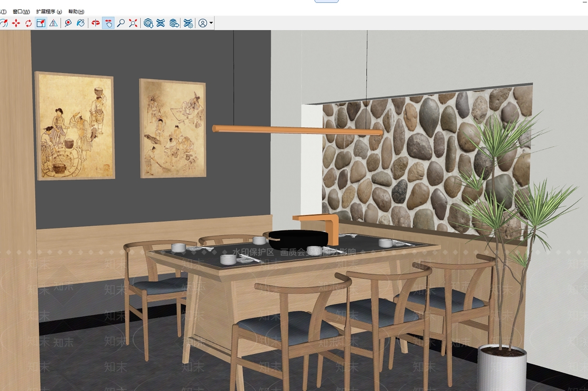This screenshot has width=588, height=391.
Task: Open the Extension Manager gear icon
Action: (188, 23)
